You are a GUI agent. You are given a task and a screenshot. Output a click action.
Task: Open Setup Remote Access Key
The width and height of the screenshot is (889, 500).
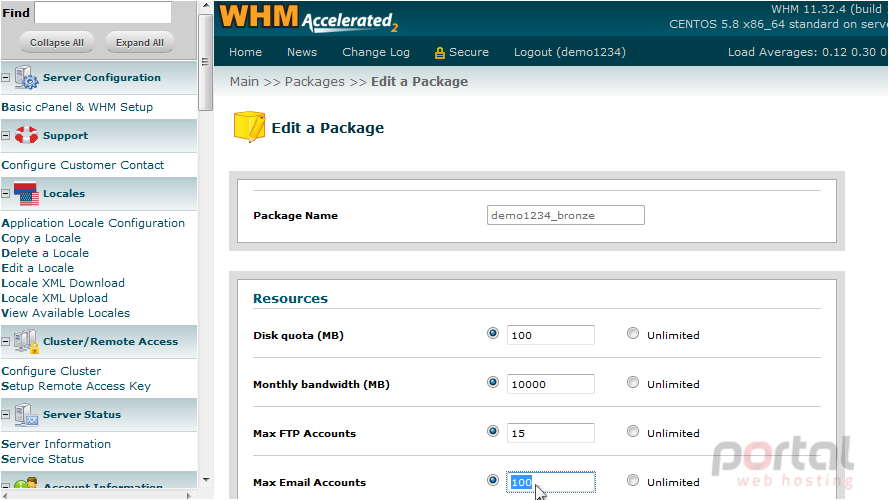click(x=76, y=386)
